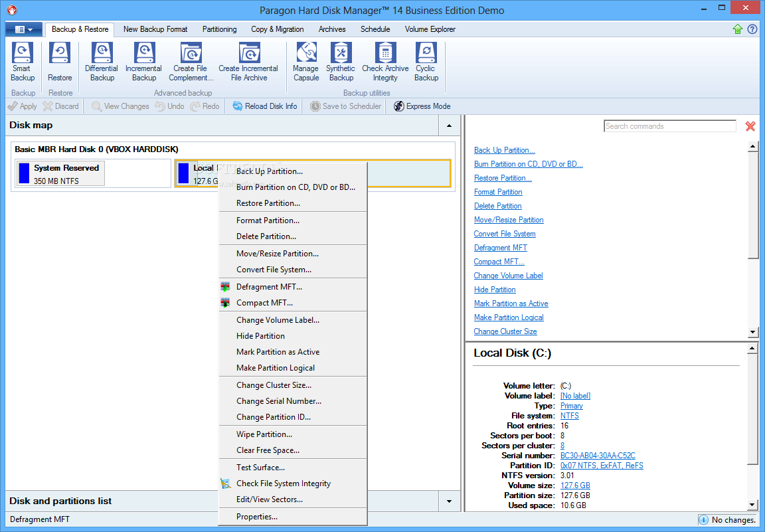The width and height of the screenshot is (765, 532).
Task: Open the New Backup Format tab
Action: click(155, 29)
